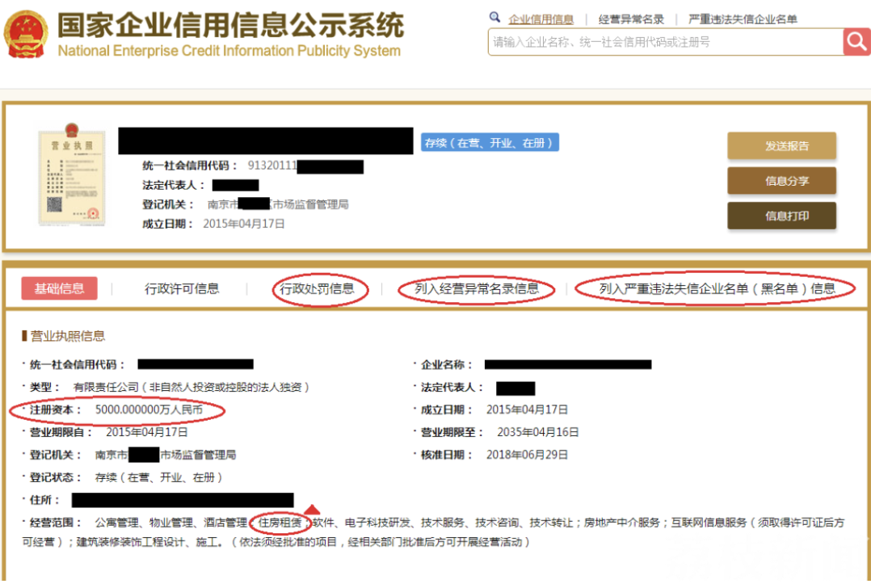Click 公寓管理 in the business scope

tap(116, 523)
